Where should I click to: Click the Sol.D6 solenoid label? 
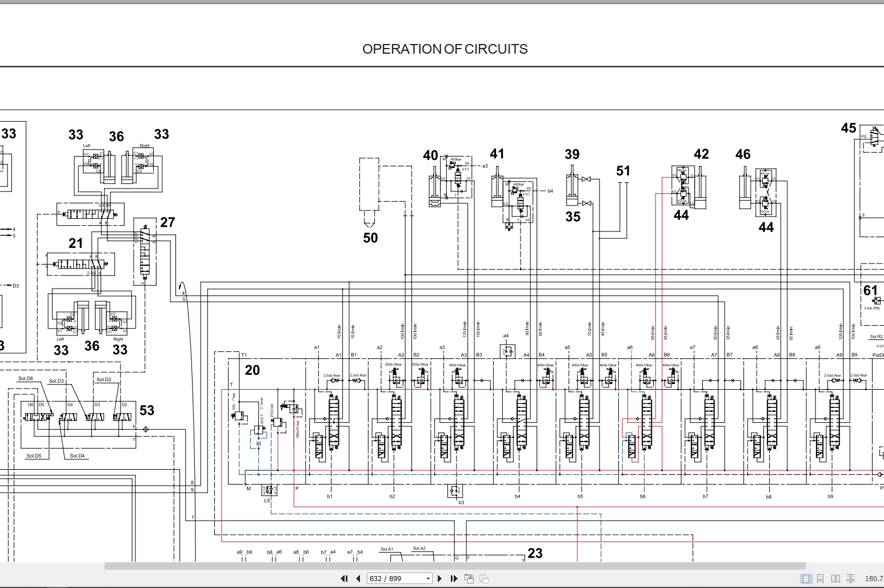click(26, 378)
